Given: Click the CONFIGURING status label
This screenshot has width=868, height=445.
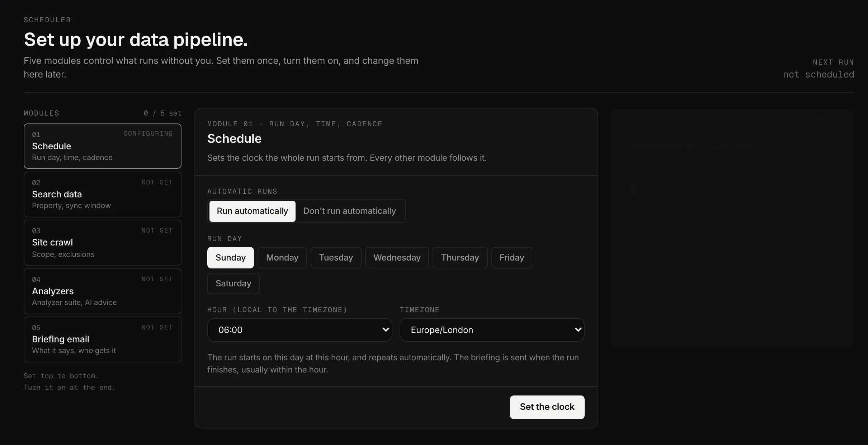Looking at the screenshot, I should point(148,133).
